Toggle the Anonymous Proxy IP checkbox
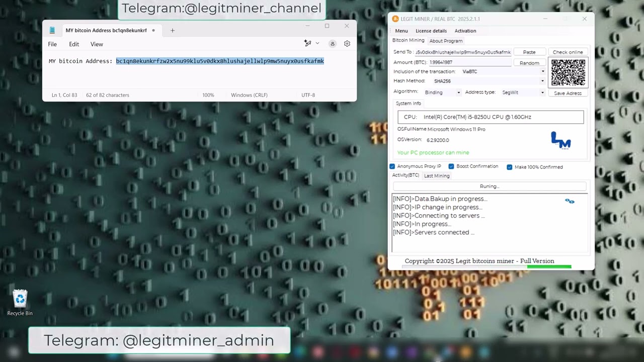 point(392,166)
